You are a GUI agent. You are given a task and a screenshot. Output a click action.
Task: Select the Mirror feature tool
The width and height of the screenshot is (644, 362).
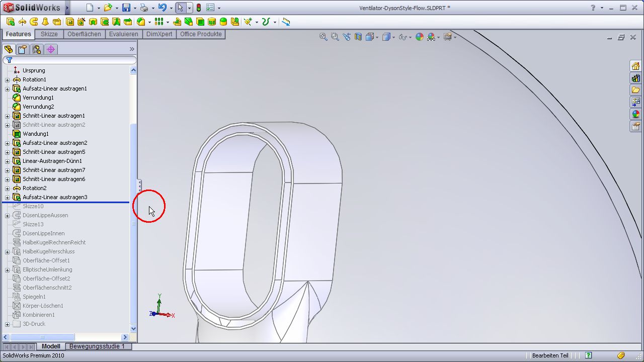click(235, 22)
